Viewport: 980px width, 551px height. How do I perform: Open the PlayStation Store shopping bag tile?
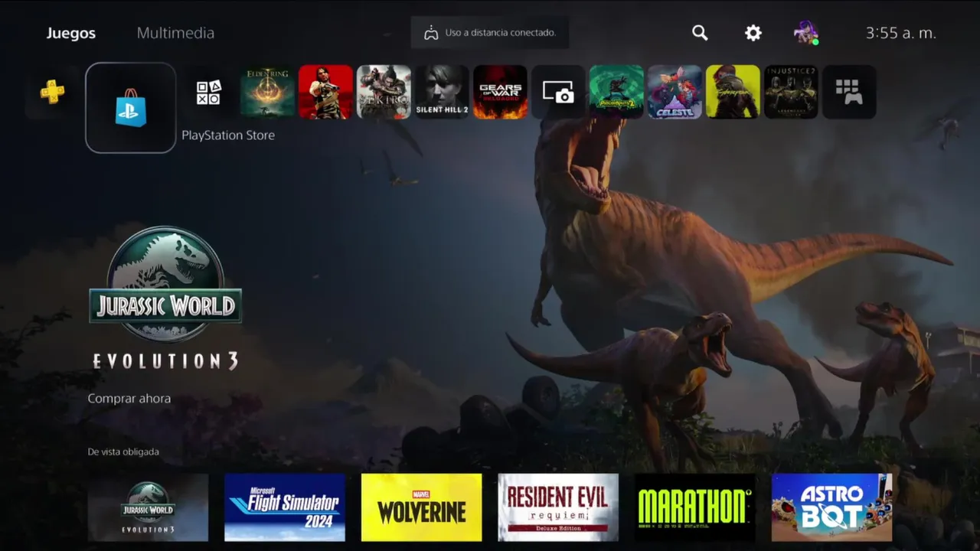[x=131, y=108]
